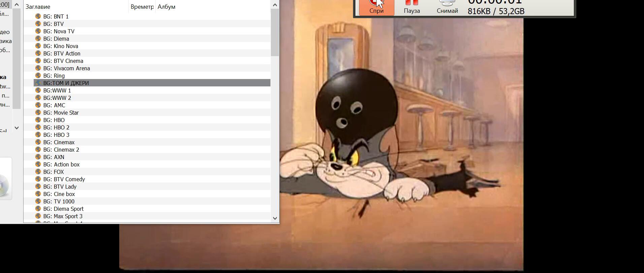This screenshot has height=273, width=644.
Task: Click the stream icon beside BG: FOX
Action: pos(38,171)
